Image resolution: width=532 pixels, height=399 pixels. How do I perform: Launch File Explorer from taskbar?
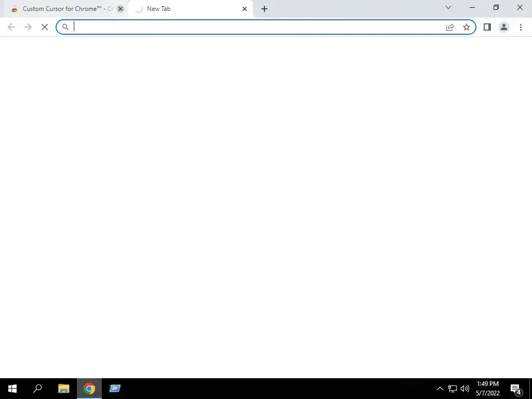click(x=63, y=389)
